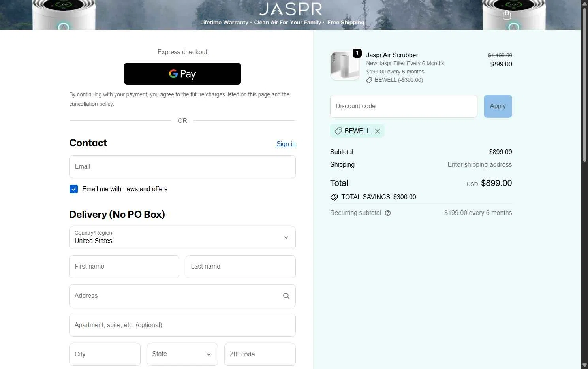The width and height of the screenshot is (588, 369).
Task: Click the First name field
Action: pos(124,267)
